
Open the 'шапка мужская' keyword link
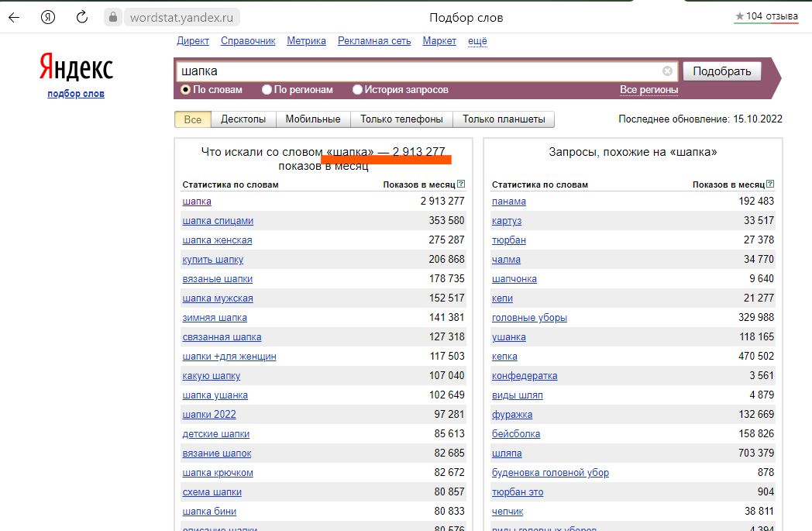coord(218,298)
